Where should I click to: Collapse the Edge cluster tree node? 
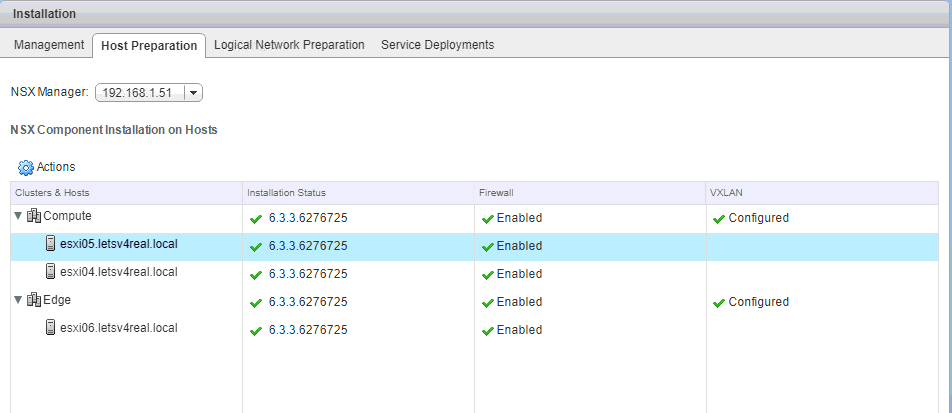18,301
